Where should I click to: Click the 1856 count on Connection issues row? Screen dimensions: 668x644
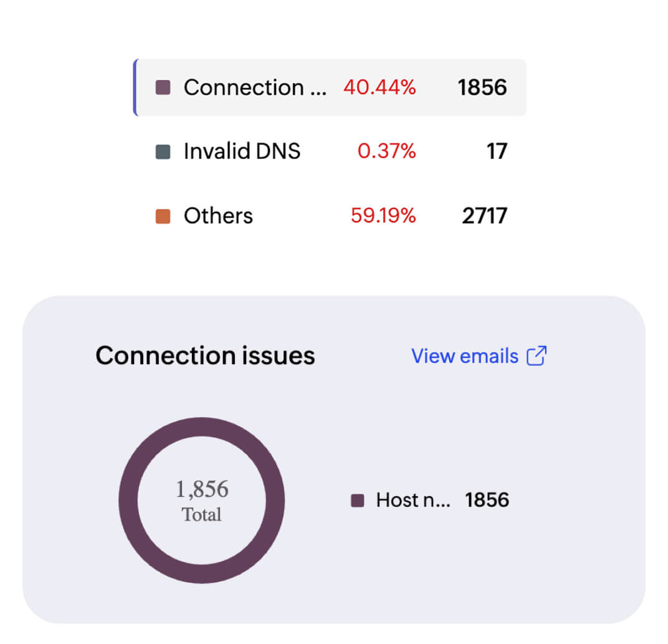(483, 87)
